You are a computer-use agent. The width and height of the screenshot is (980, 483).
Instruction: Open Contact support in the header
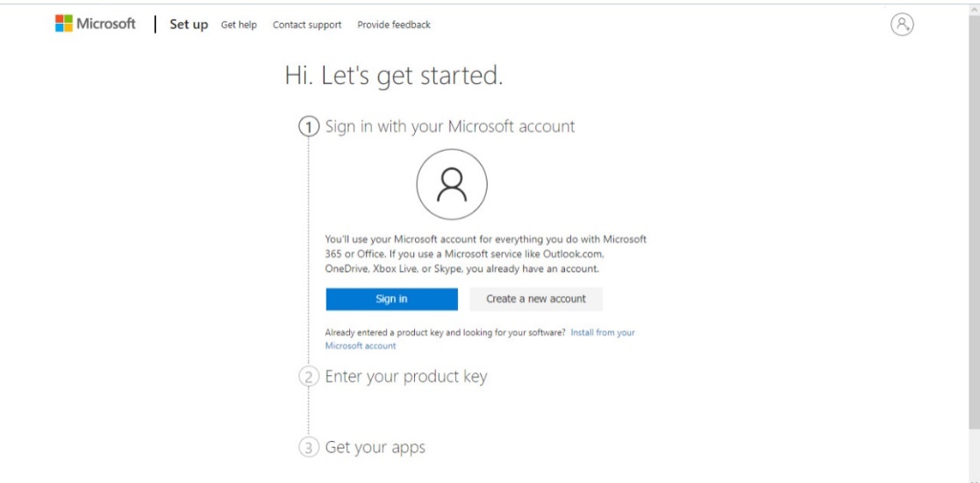coord(307,25)
